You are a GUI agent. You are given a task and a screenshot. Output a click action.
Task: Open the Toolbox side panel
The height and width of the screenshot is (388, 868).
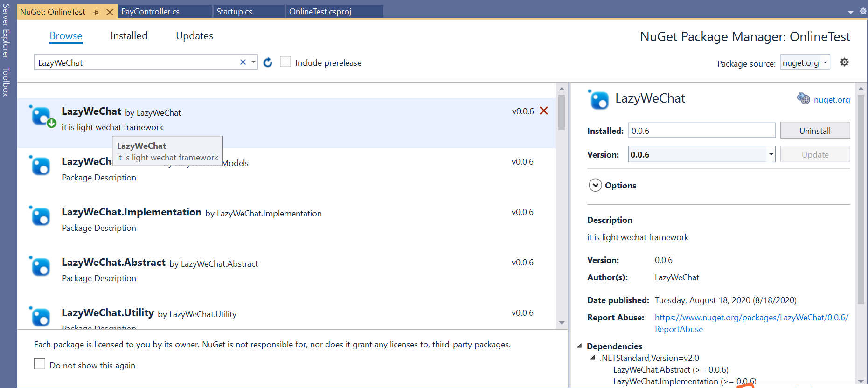pyautogui.click(x=6, y=82)
